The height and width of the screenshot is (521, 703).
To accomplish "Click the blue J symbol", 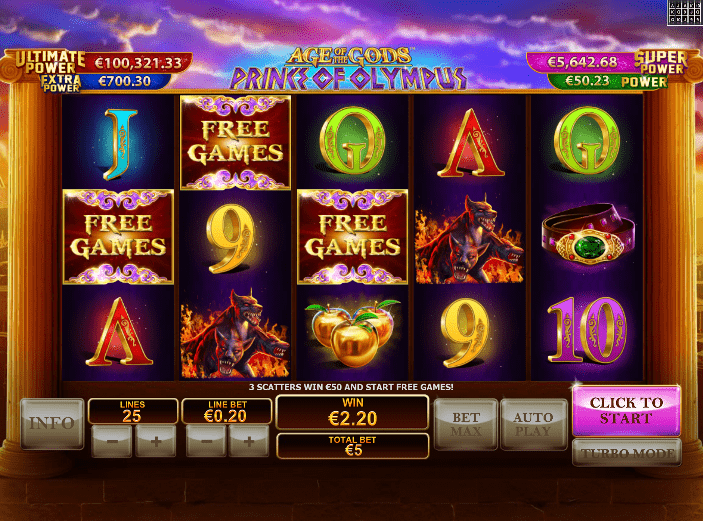I will point(120,144).
